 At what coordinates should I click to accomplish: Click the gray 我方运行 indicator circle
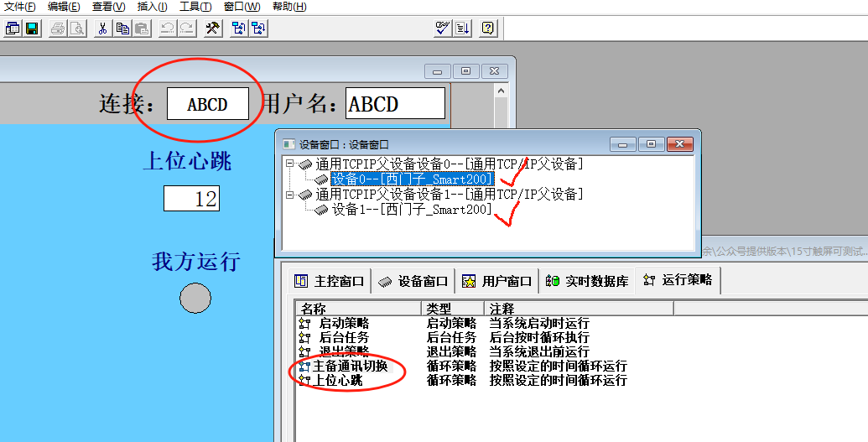click(x=195, y=298)
